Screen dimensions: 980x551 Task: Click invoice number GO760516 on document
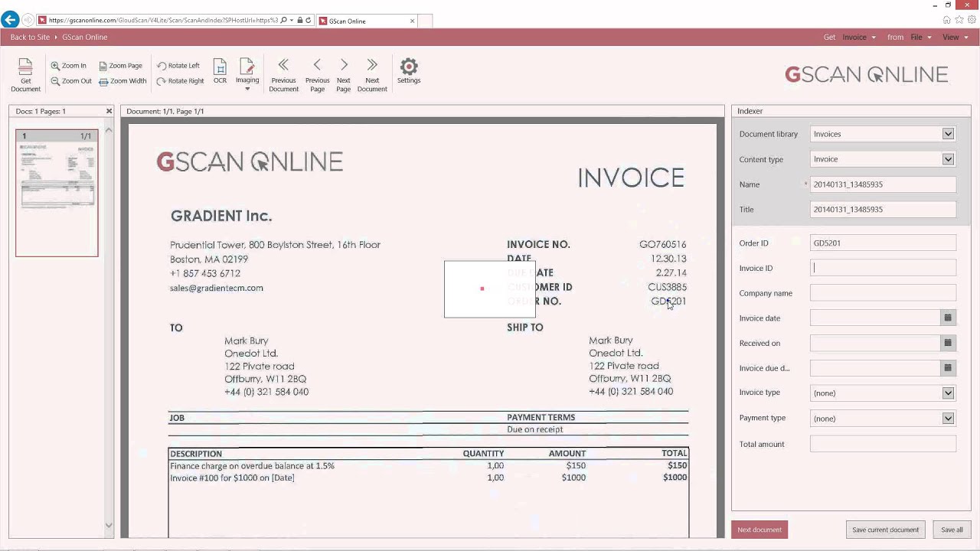pyautogui.click(x=663, y=244)
